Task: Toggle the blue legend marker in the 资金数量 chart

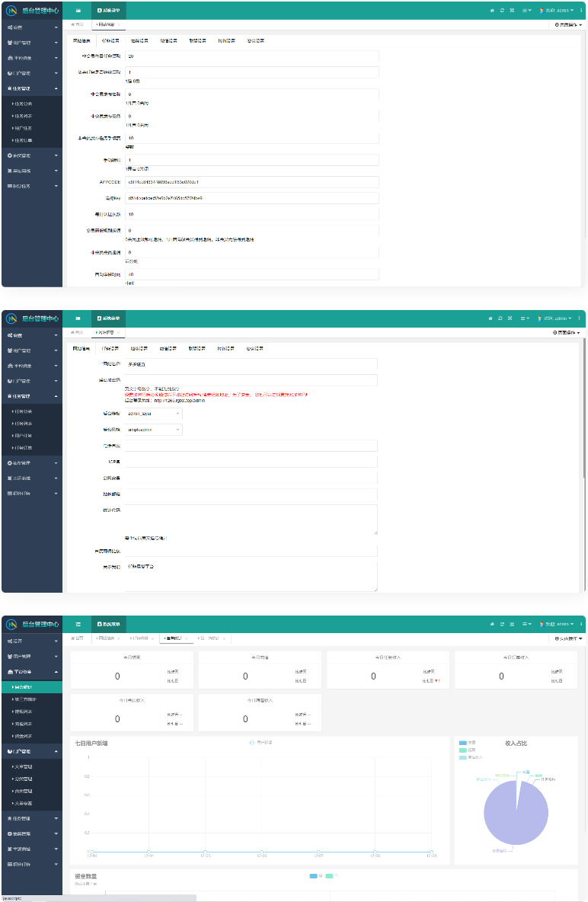Action: point(314,876)
